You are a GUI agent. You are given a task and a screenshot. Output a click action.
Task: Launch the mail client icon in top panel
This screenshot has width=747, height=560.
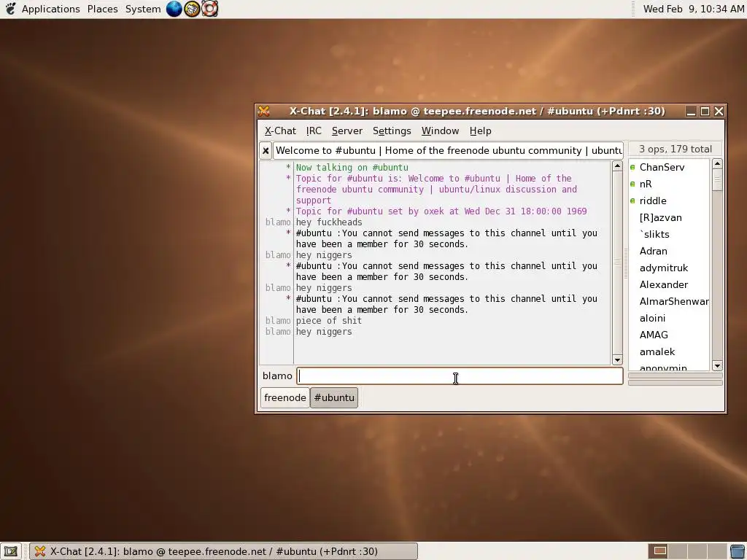[x=192, y=9]
